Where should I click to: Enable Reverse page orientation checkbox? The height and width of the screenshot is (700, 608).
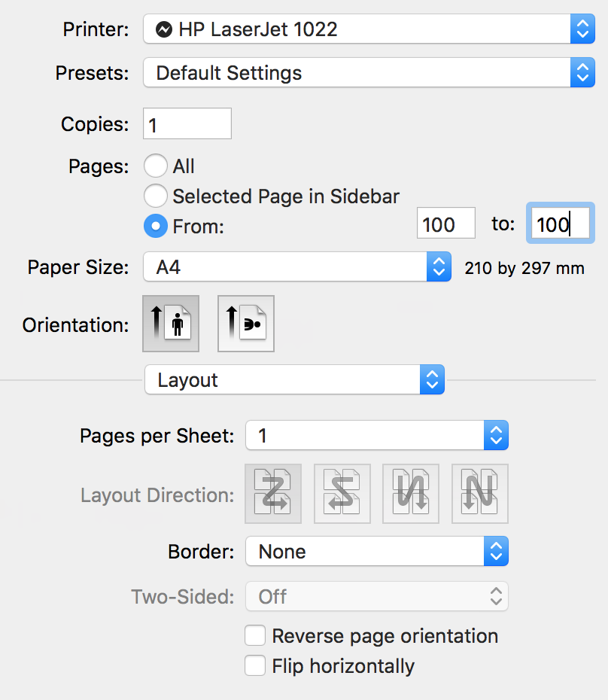(x=256, y=636)
